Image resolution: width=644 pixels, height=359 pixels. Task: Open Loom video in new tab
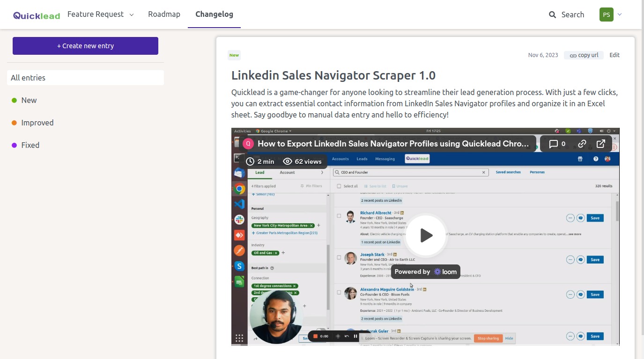click(x=601, y=144)
